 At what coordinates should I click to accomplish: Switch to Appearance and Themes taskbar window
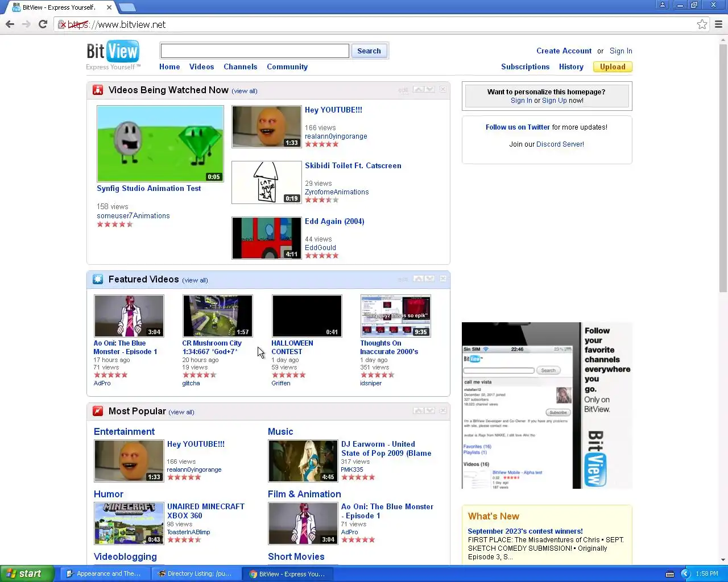tap(105, 574)
